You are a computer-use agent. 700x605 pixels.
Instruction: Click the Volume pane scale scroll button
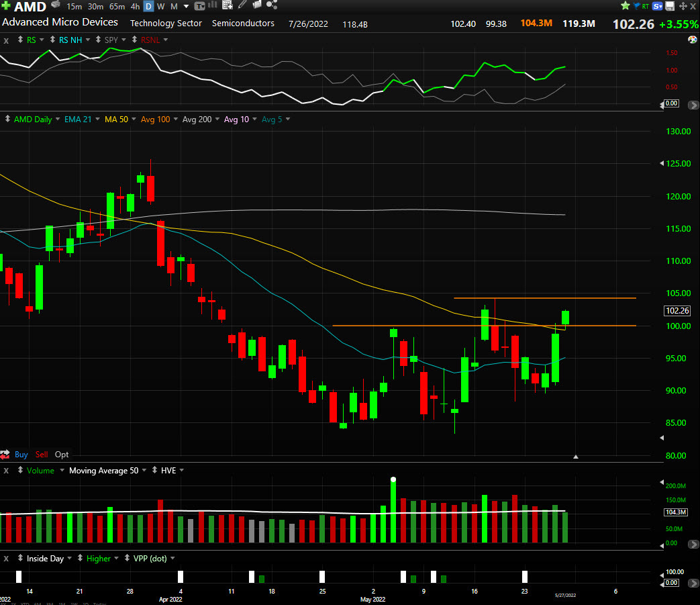693,545
